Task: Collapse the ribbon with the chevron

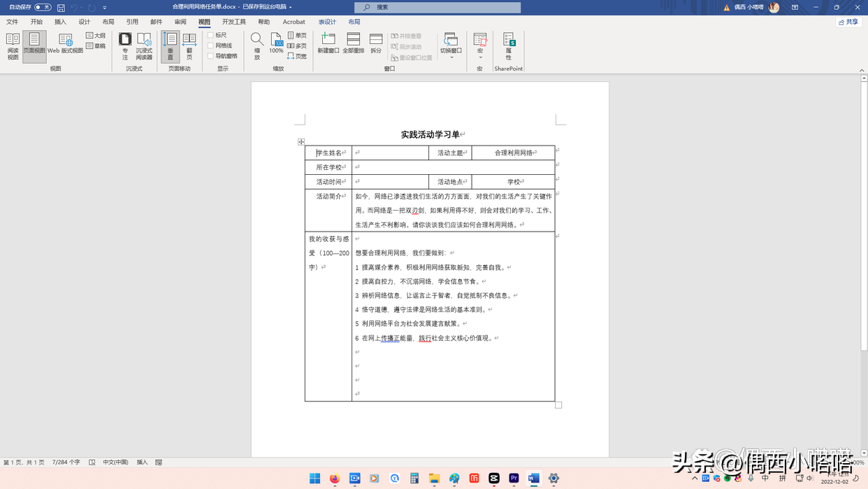Action: point(862,69)
